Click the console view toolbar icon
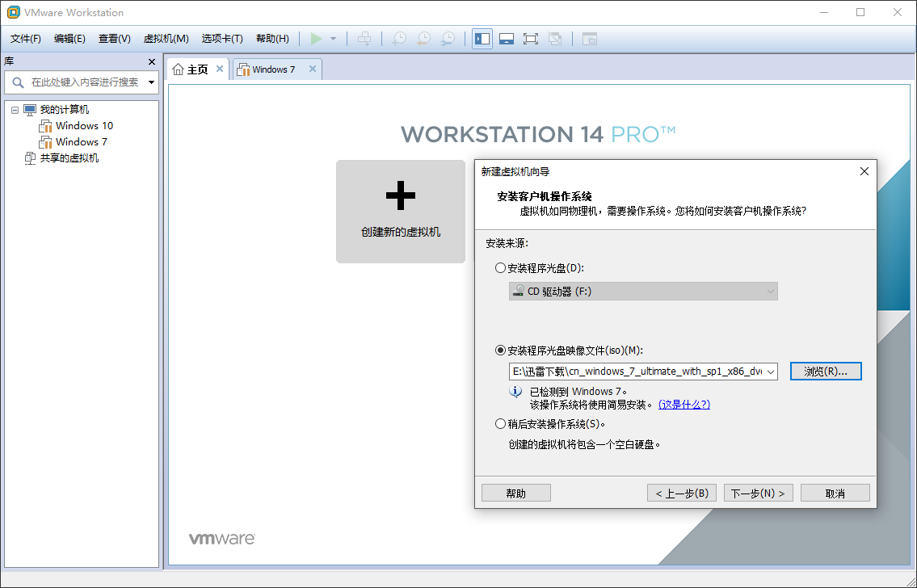The image size is (917, 588). (590, 39)
